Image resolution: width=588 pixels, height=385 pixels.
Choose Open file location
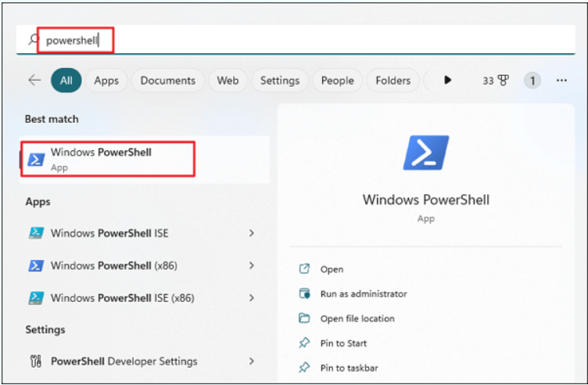357,318
